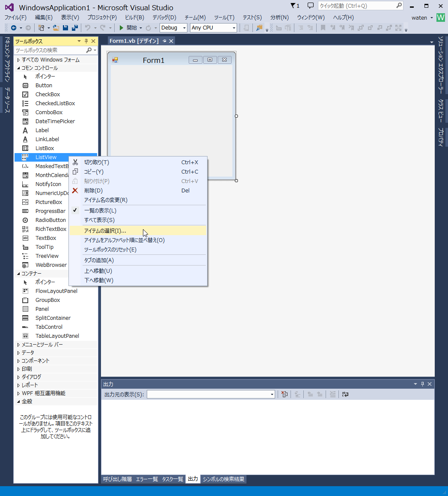
Task: Open the toolbox window position dropdown arrow
Action: (79, 41)
